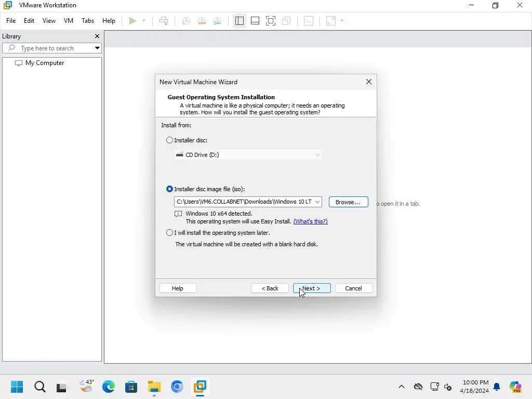Image resolution: width=532 pixels, height=399 pixels.
Task: Open Task View on the taskbar
Action: (x=62, y=387)
